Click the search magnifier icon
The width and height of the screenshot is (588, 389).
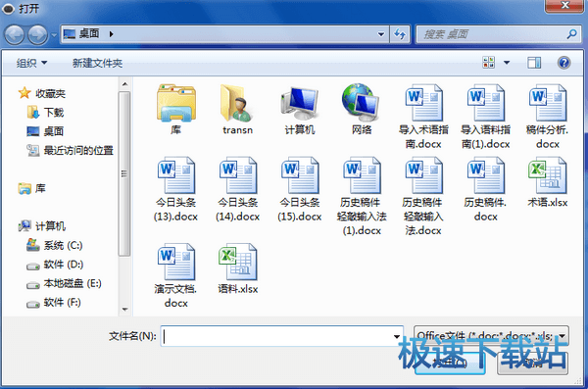tap(571, 34)
